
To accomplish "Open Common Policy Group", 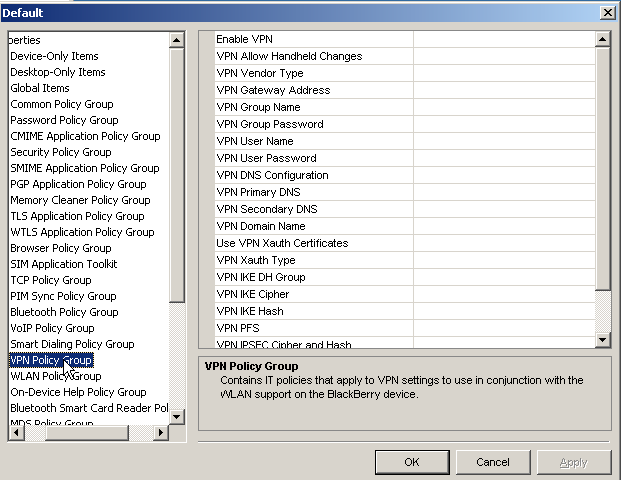I will 62,104.
